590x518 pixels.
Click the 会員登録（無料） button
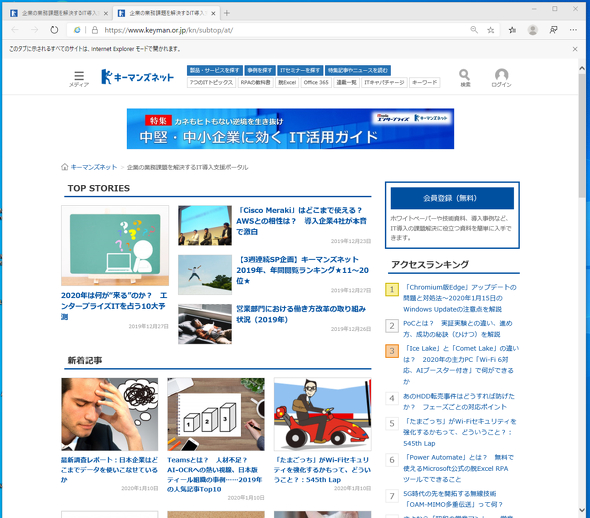tap(452, 198)
